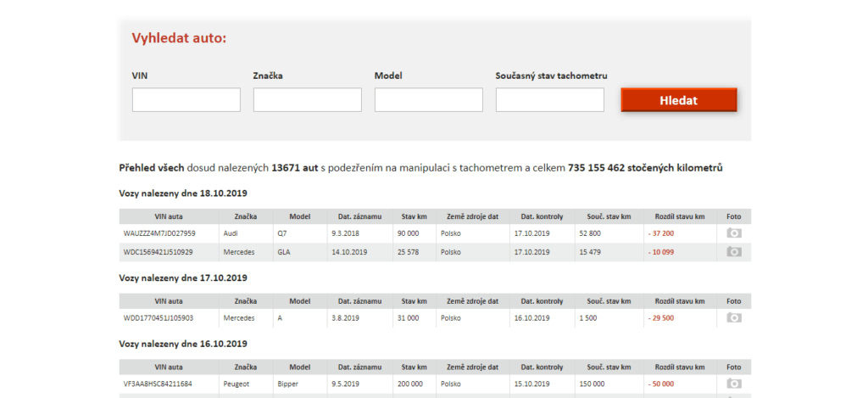Click the Bipper model cell
Screen dimensions: 868x398
tap(287, 384)
